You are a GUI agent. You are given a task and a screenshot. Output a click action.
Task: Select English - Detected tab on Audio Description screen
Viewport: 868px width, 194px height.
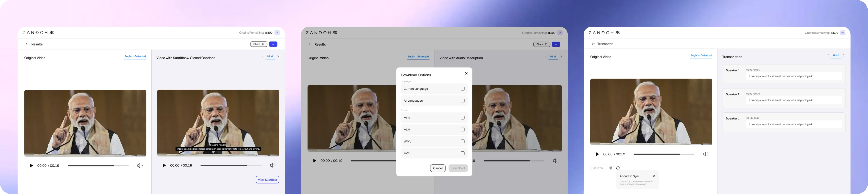tap(418, 57)
